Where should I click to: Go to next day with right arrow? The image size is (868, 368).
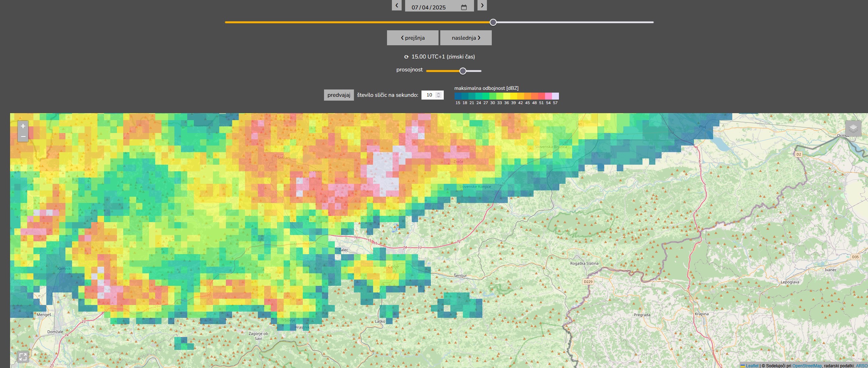click(482, 6)
